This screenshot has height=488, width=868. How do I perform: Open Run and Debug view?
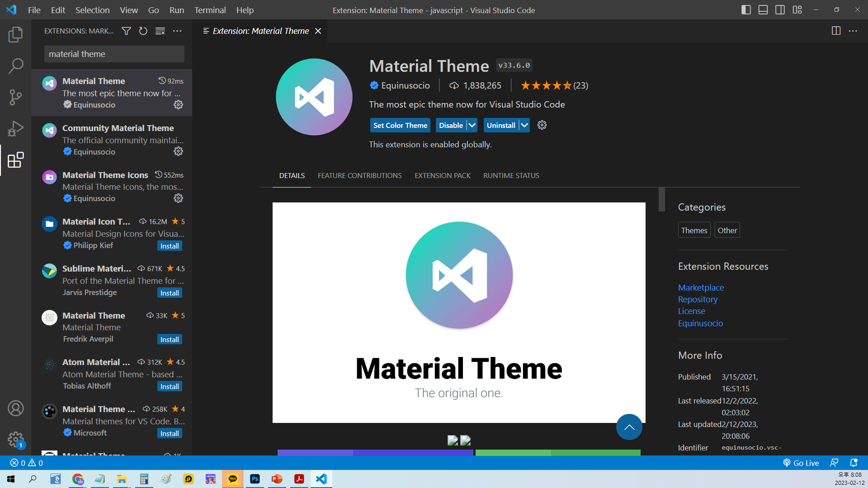(x=15, y=129)
